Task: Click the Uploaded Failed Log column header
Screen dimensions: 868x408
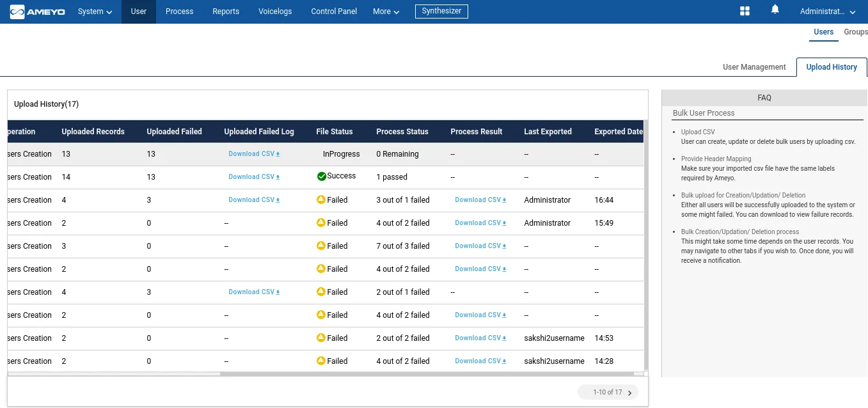Action: click(259, 132)
